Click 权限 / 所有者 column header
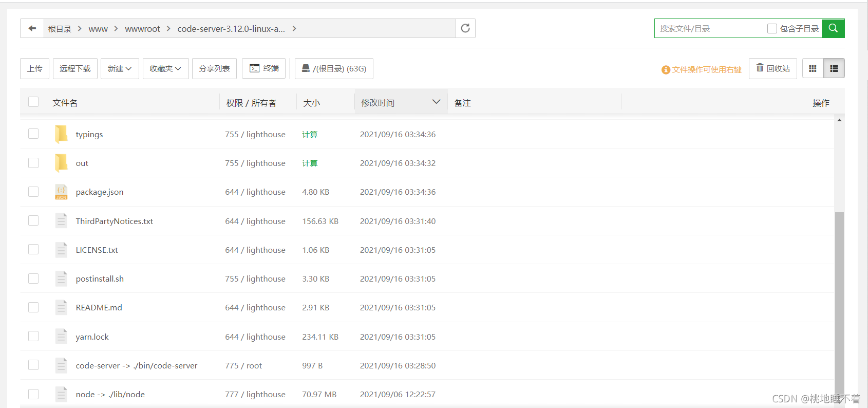The height and width of the screenshot is (408, 868). click(251, 103)
